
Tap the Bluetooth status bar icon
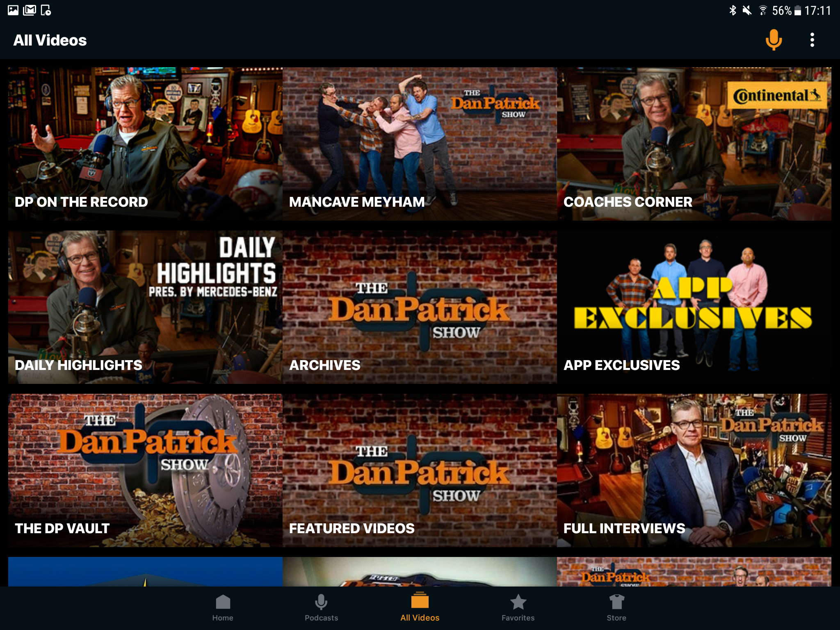733,10
